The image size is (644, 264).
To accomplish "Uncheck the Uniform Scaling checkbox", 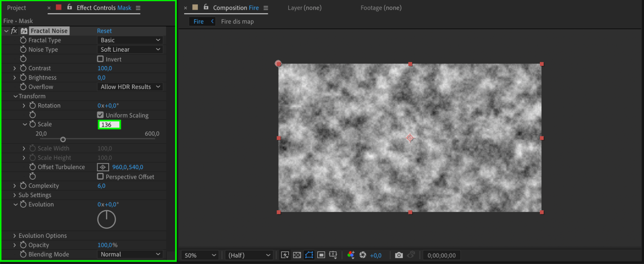I will [x=101, y=115].
